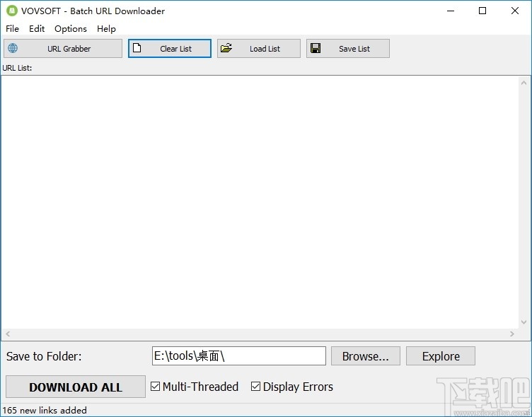
Task: Minimize the Batch URL Downloader window
Action: click(x=451, y=11)
